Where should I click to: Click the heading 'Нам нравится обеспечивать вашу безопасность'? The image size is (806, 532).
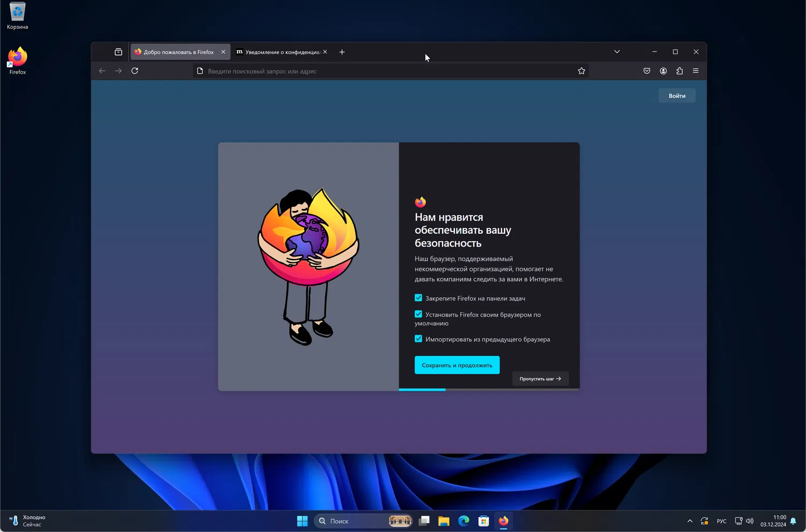point(463,230)
